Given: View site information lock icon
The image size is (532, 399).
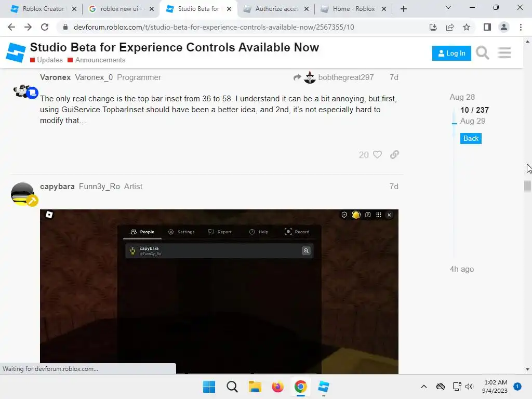Looking at the screenshot, I should tap(65, 27).
